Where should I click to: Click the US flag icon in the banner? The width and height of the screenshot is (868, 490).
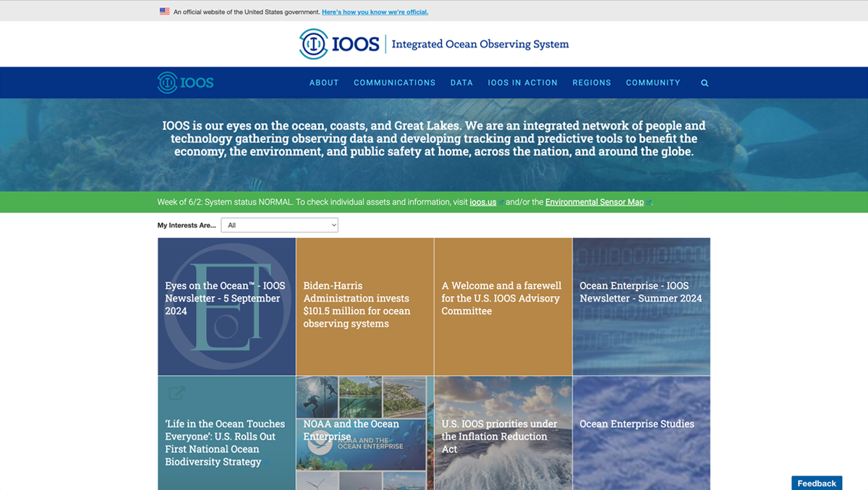pyautogui.click(x=165, y=12)
